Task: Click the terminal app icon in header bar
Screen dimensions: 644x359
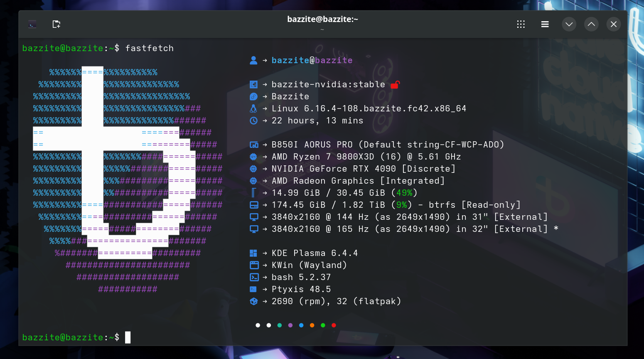Action: pos(32,25)
